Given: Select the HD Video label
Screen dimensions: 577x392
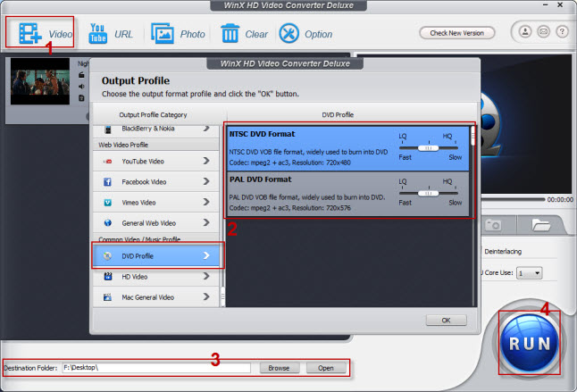Looking at the screenshot, I should pos(135,277).
